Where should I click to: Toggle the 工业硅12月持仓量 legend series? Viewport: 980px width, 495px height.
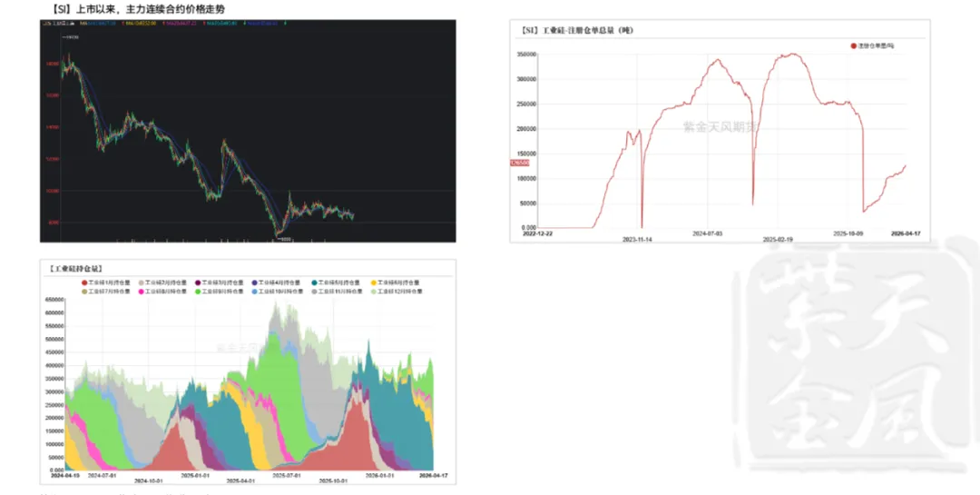click(397, 292)
